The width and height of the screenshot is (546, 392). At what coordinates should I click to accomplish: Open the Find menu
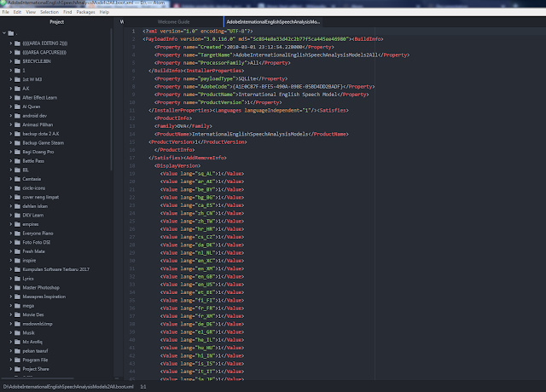click(x=67, y=12)
